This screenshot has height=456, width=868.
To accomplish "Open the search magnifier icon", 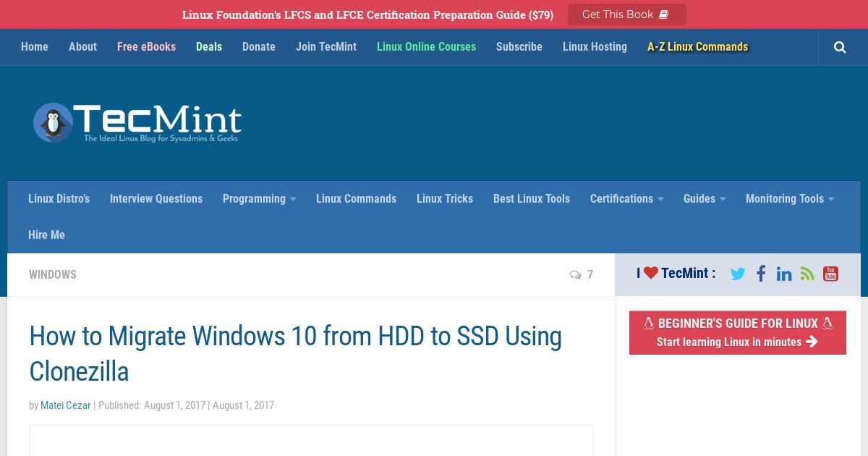I will point(840,47).
